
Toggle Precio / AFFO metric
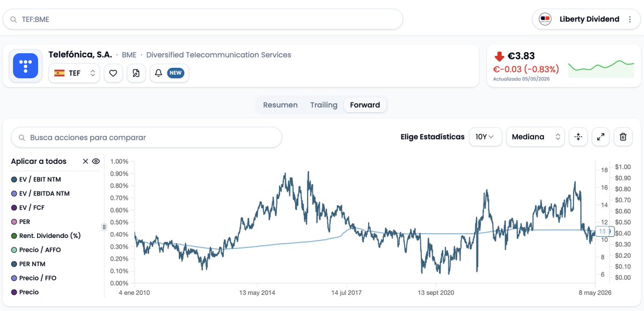[36, 250]
